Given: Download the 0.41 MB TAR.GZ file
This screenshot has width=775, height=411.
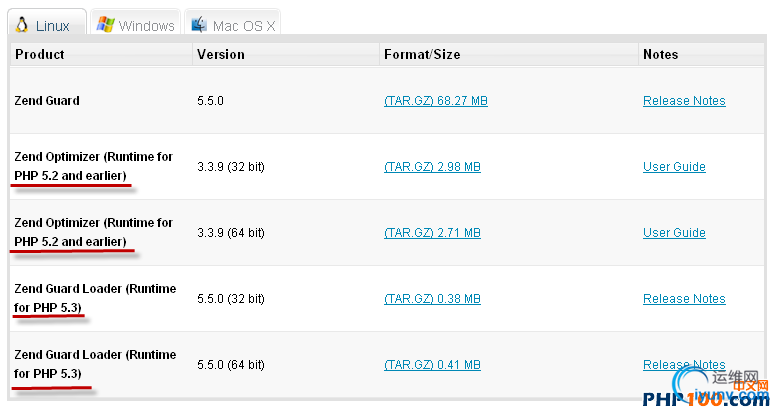Looking at the screenshot, I should [x=432, y=365].
